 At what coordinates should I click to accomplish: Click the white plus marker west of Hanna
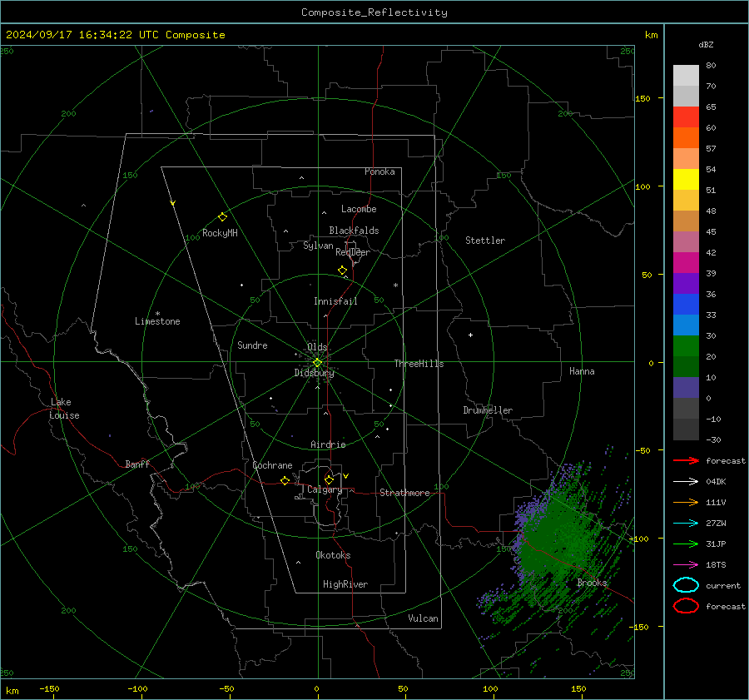pyautogui.click(x=470, y=335)
